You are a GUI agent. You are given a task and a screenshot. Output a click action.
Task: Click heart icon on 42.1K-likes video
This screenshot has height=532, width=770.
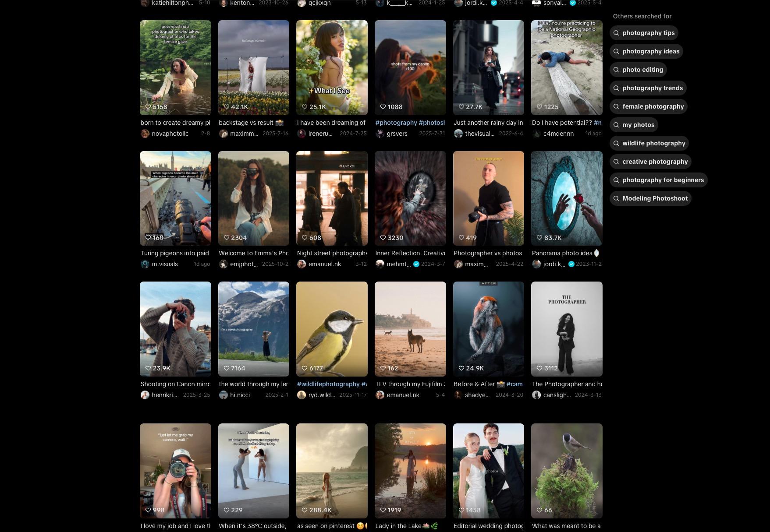click(227, 107)
